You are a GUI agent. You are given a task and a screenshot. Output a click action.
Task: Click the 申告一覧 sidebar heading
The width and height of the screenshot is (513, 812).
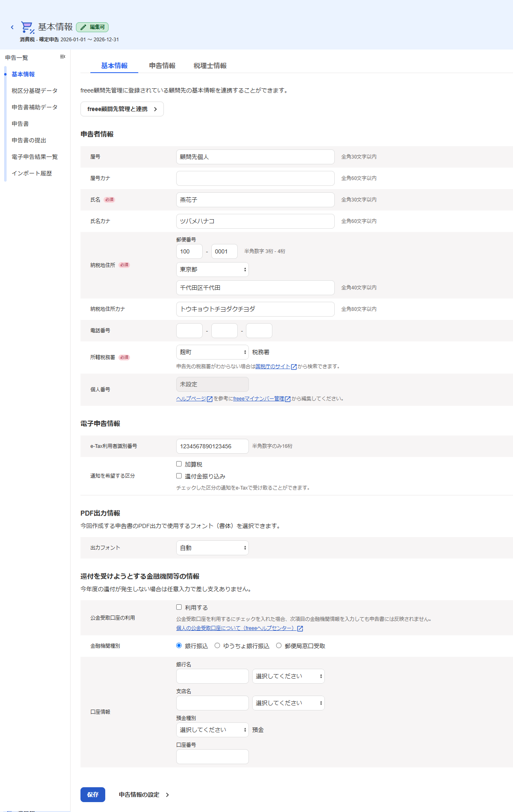tap(17, 58)
